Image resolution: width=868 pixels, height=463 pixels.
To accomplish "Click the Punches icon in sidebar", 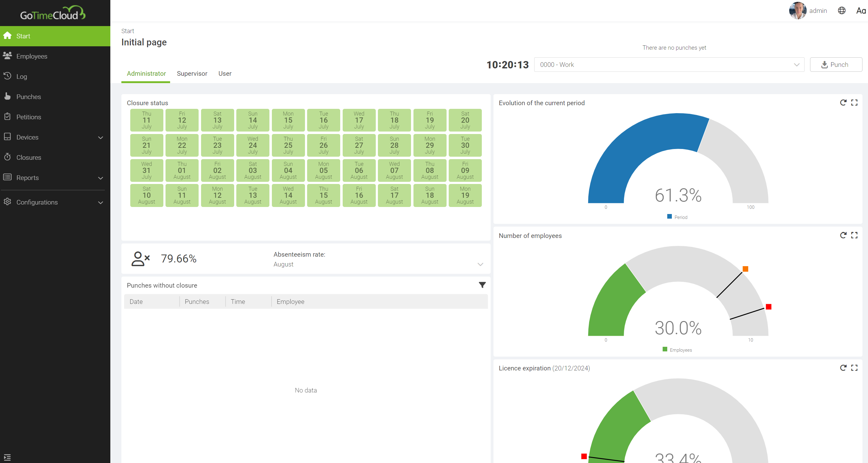I will (8, 96).
